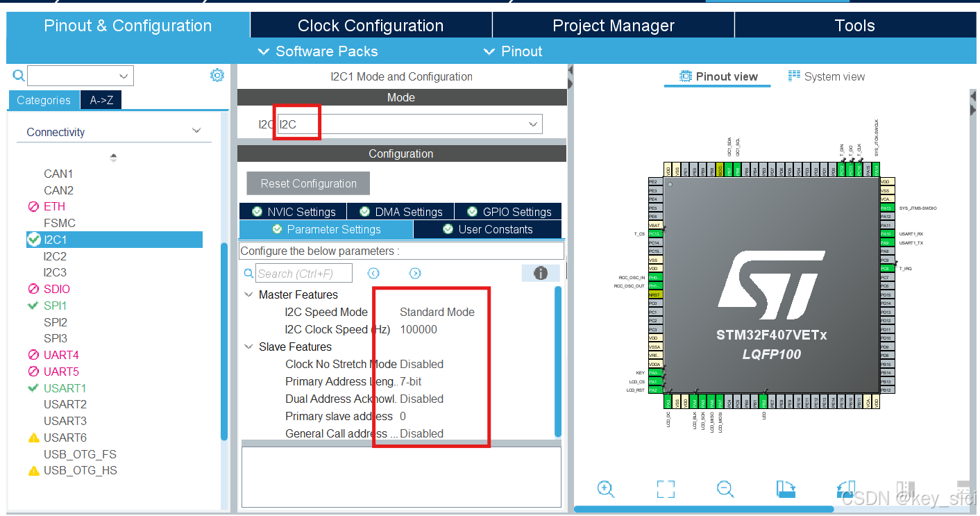
Task: Switch to the Clock Configuration tab
Action: pos(371,26)
